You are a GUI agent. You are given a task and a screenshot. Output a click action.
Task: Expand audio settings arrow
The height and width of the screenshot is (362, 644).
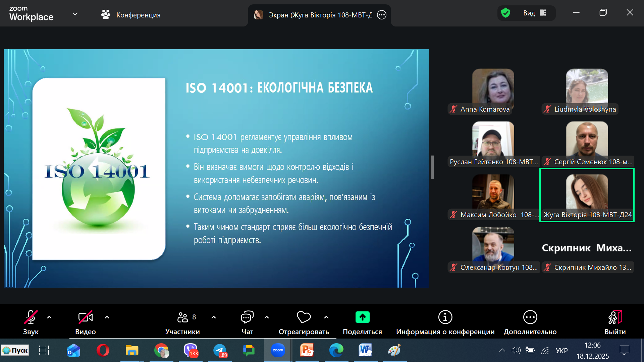tap(49, 317)
